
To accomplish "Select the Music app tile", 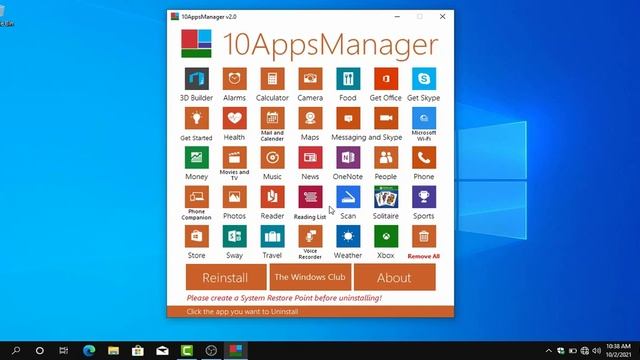I will tap(272, 158).
